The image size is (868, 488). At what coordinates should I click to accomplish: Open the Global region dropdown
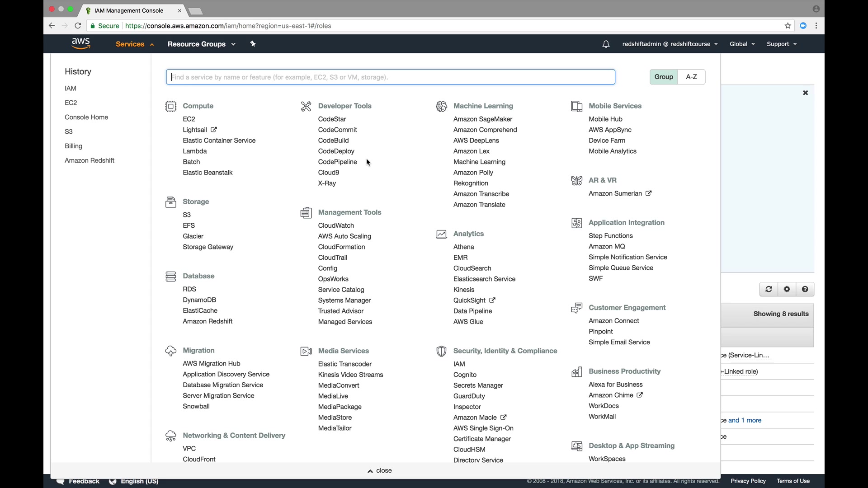tap(742, 44)
